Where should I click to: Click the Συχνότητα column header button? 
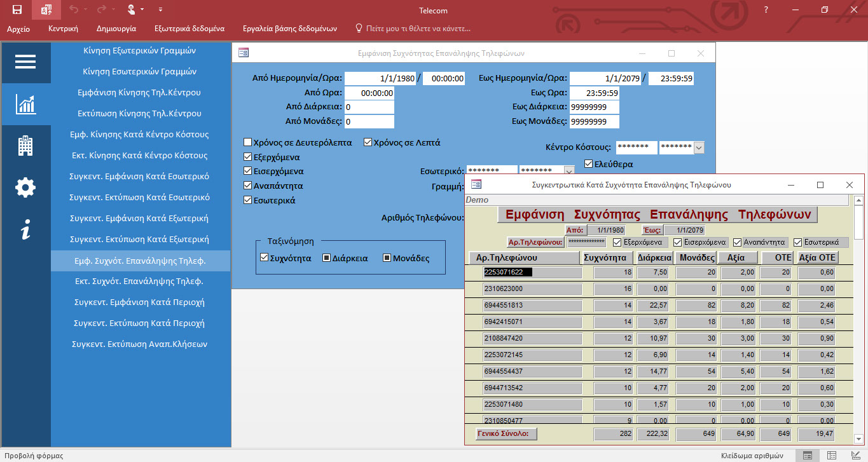click(x=607, y=257)
